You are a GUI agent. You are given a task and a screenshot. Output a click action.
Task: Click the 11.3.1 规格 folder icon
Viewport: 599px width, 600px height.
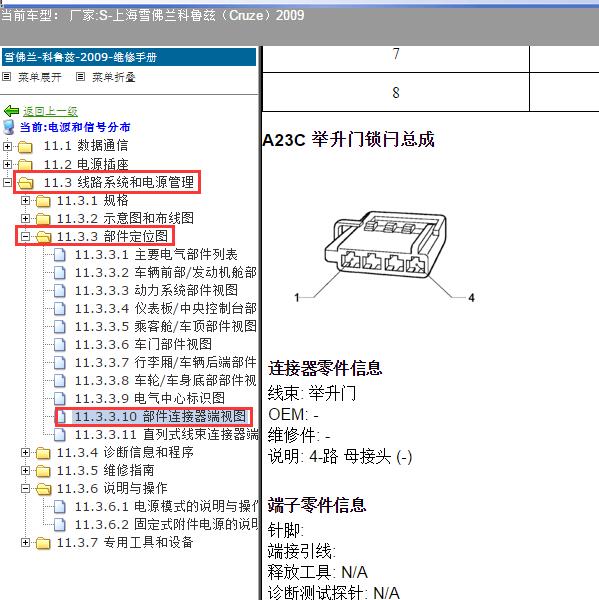(x=43, y=201)
